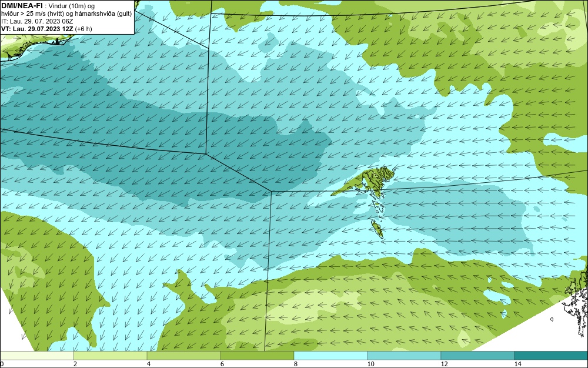Click the 8–10 m/s legend color swatch
Viewport: 588px width, 368px height.
click(x=330, y=356)
